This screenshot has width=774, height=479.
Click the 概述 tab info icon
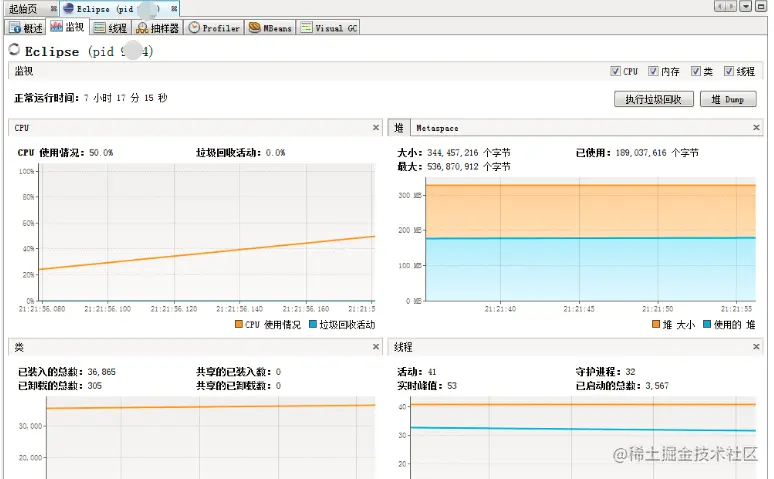coord(15,28)
